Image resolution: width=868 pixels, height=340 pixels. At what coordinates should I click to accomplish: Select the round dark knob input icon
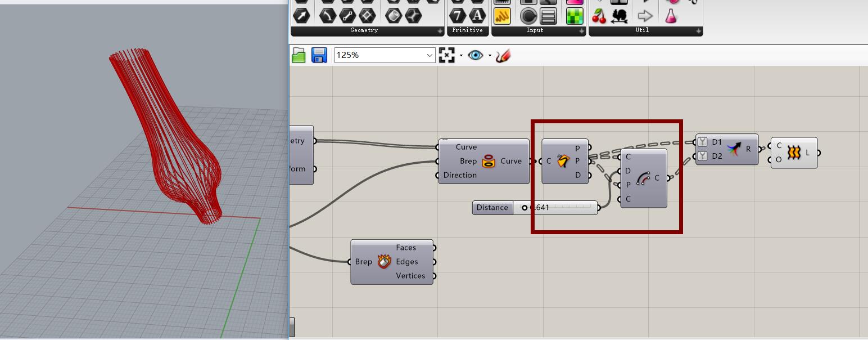(x=528, y=16)
